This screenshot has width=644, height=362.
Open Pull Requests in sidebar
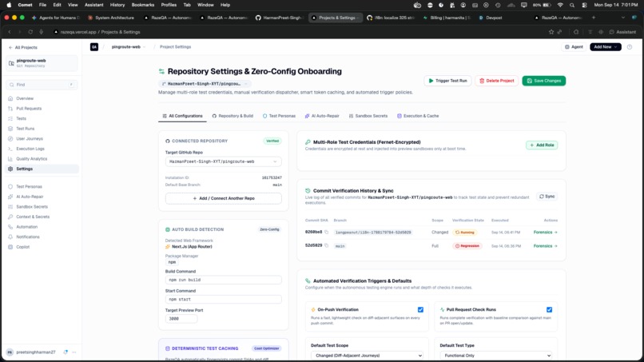[29, 109]
